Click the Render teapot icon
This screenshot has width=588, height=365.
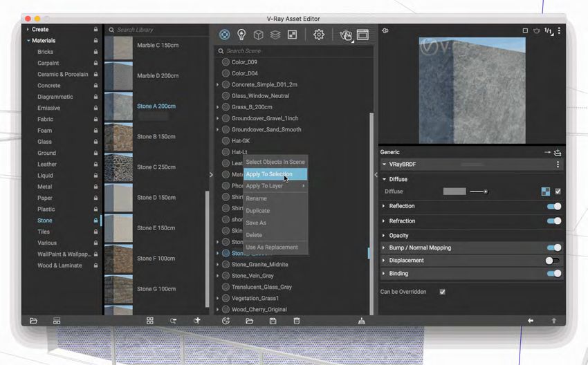(345, 35)
